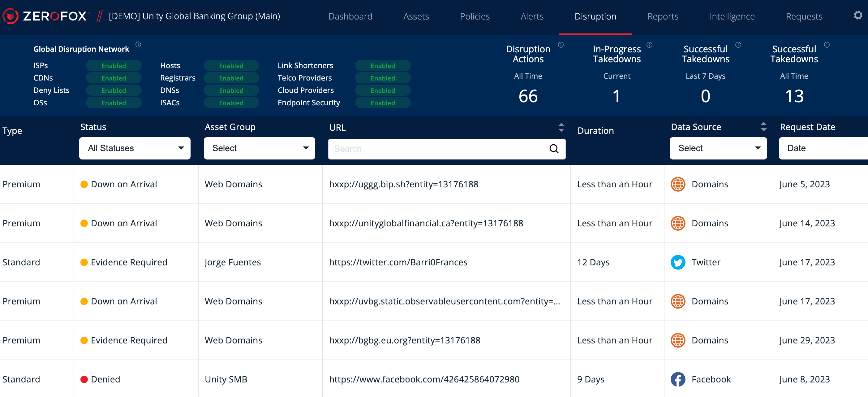868x397 pixels.
Task: Click info icon next to Disruption Actions
Action: tap(561, 45)
